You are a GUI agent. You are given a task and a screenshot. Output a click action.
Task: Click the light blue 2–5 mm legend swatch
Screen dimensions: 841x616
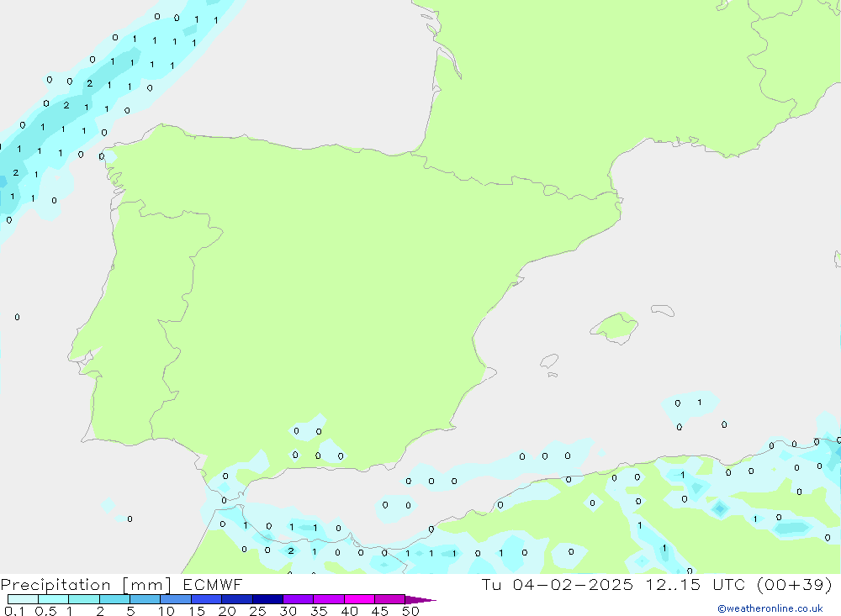pos(114,599)
